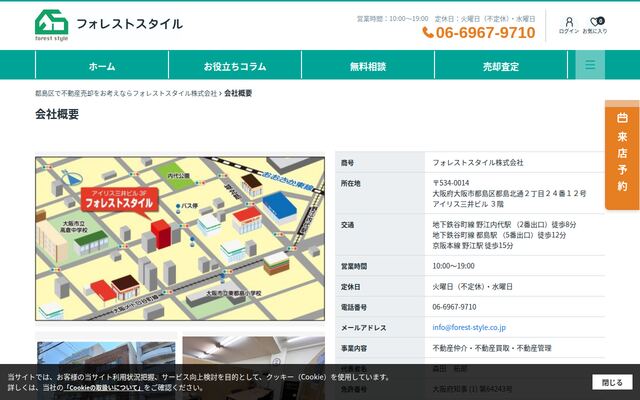Open お役立ちコラム menu item
Image resolution: width=640 pixels, height=400 pixels.
click(235, 66)
